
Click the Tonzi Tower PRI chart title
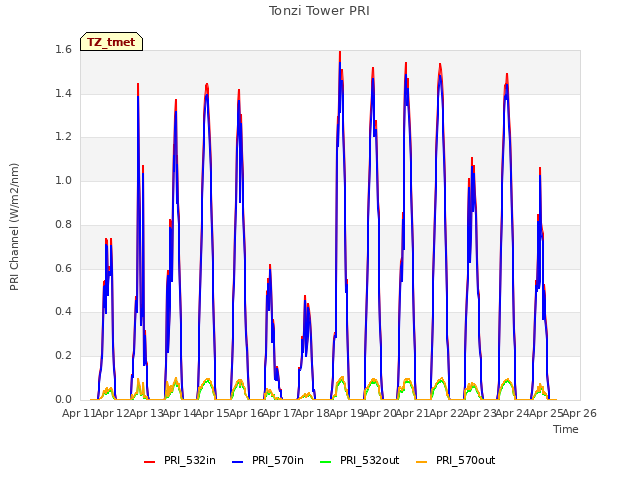319,11
